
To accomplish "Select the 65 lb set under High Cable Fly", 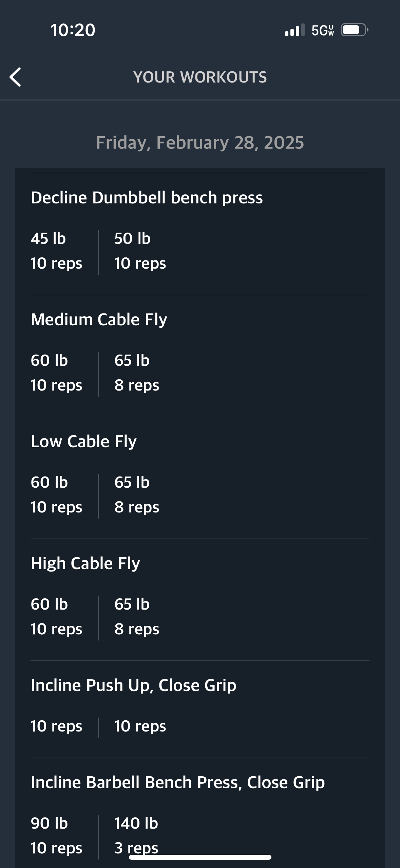I will (137, 616).
